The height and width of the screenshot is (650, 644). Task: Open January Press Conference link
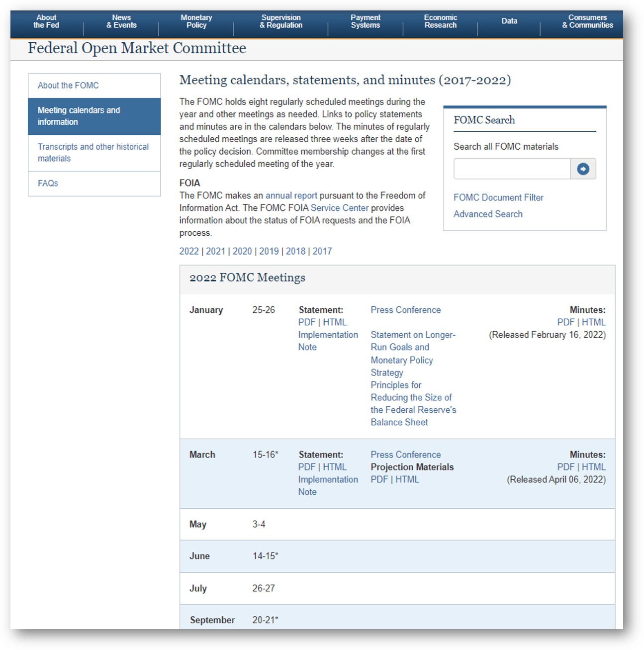click(x=405, y=310)
